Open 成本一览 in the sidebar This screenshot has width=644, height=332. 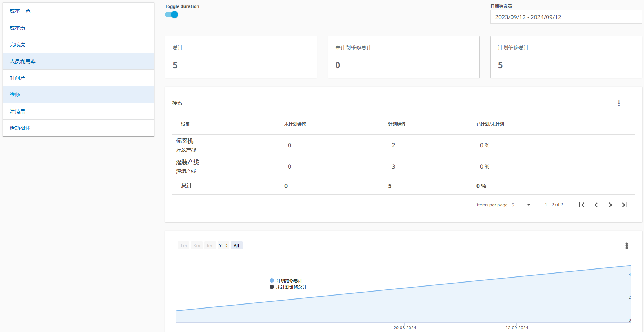[20, 11]
